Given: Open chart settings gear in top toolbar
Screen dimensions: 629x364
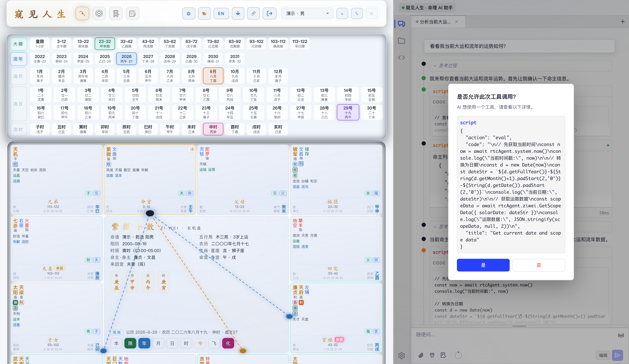Looking at the screenshot, I should tap(189, 13).
